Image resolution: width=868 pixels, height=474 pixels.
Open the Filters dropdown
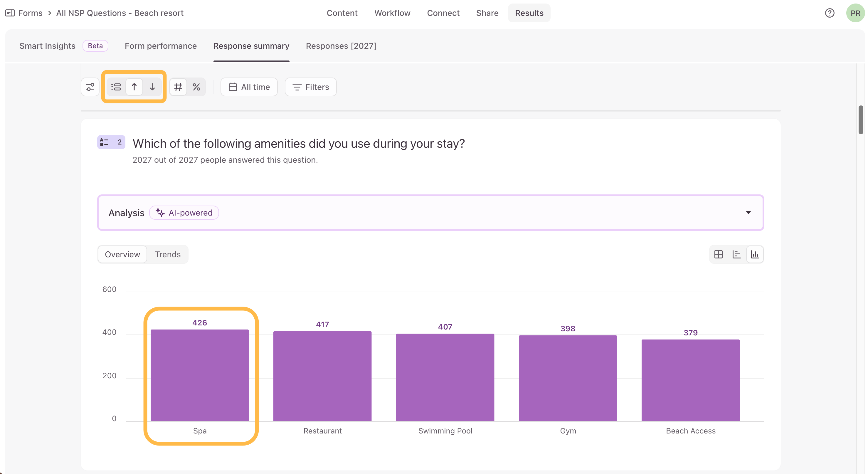point(311,87)
